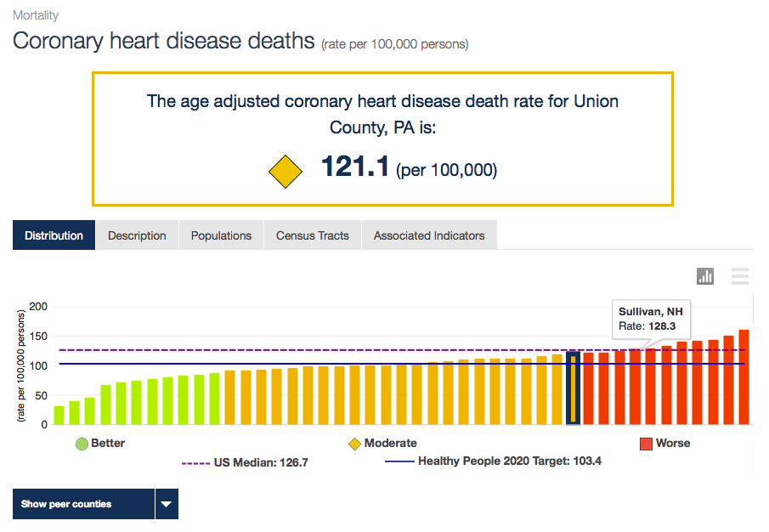Image resolution: width=769 pixels, height=532 pixels.
Task: Open the hamburger export menu icon
Action: tap(739, 276)
